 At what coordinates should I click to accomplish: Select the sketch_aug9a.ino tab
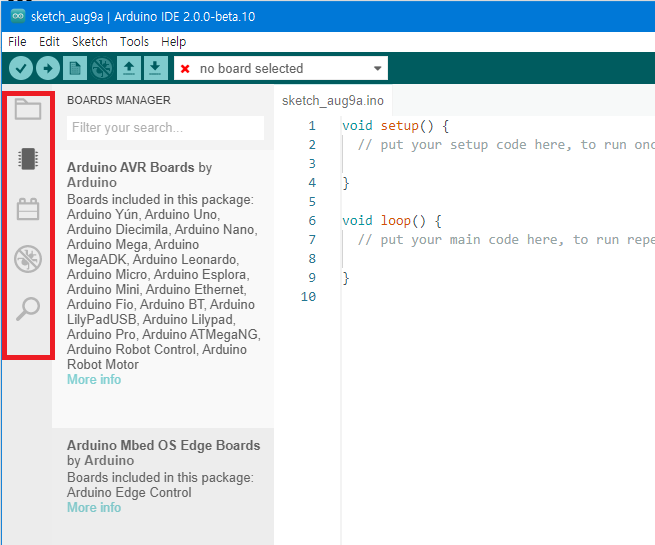[x=333, y=101]
